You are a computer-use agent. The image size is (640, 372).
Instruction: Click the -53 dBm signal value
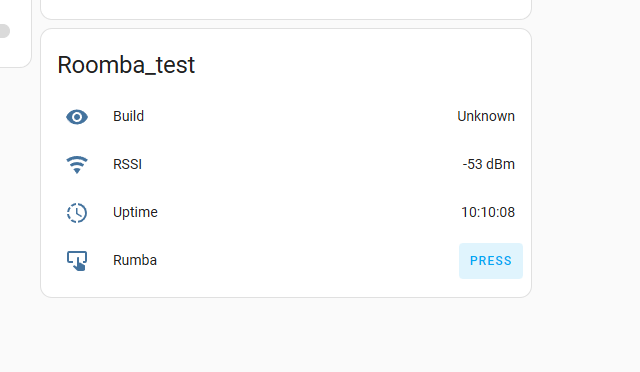pos(489,164)
